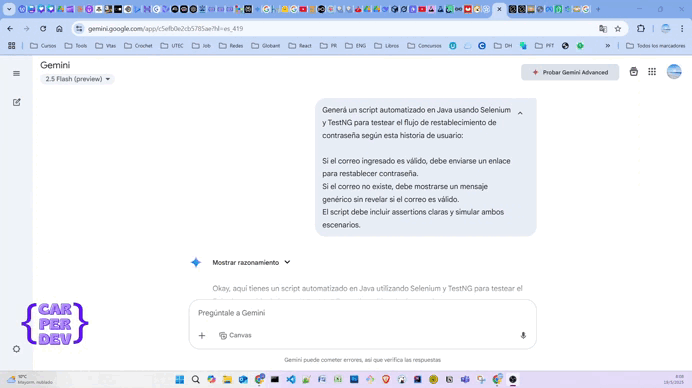This screenshot has height=388, width=692.
Task: Close the active Gemini tab
Action: (499, 9)
